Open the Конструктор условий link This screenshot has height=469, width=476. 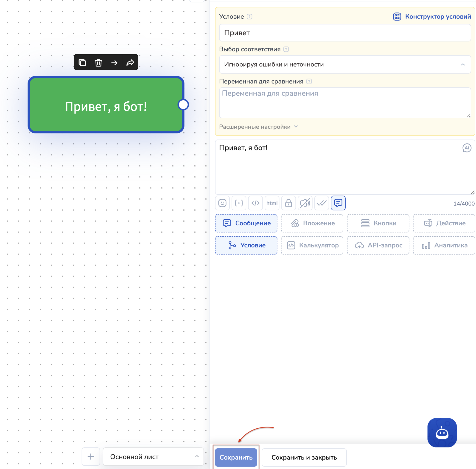(x=432, y=17)
